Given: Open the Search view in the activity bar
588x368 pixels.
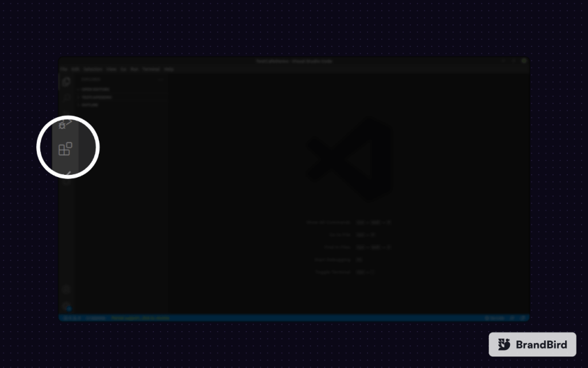Looking at the screenshot, I should pyautogui.click(x=67, y=99).
